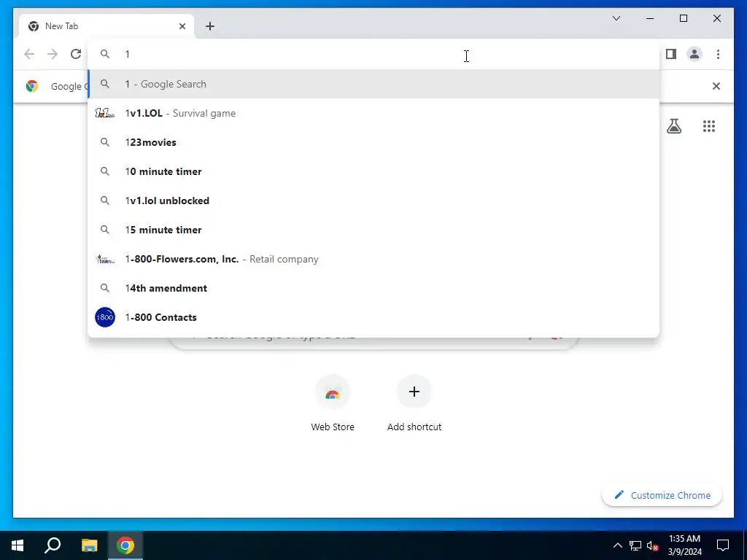Open Chrome's three-dot menu
747x560 pixels.
(x=718, y=54)
